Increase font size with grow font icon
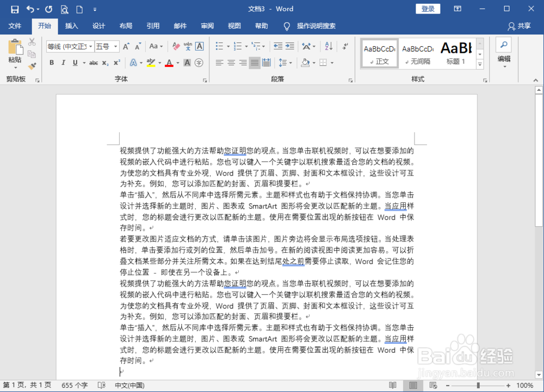Image resolution: width=544 pixels, height=392 pixels. tap(126, 46)
